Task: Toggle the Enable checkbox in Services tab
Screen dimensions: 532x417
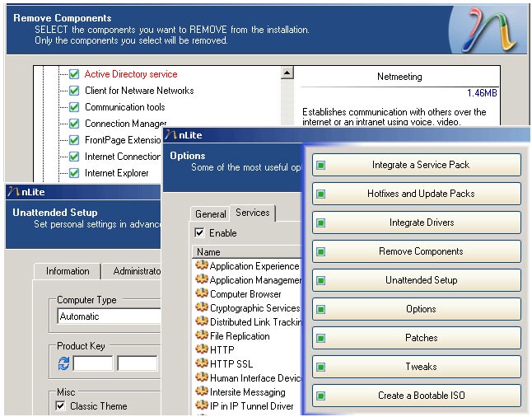Action: 199,232
